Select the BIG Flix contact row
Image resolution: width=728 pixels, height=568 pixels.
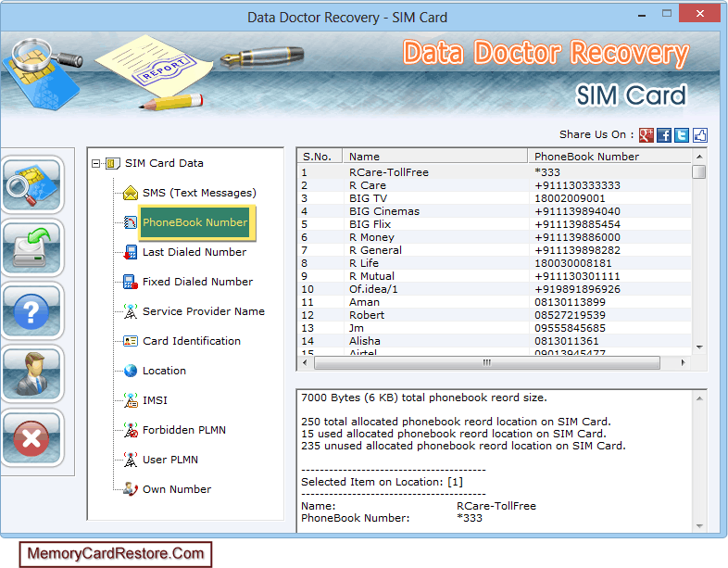[x=494, y=224]
